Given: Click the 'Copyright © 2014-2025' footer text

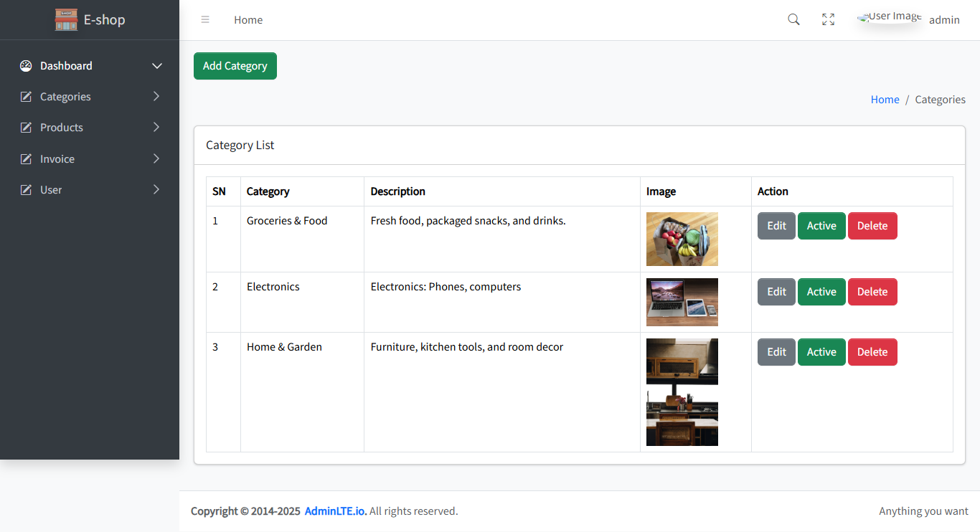Looking at the screenshot, I should (x=245, y=511).
